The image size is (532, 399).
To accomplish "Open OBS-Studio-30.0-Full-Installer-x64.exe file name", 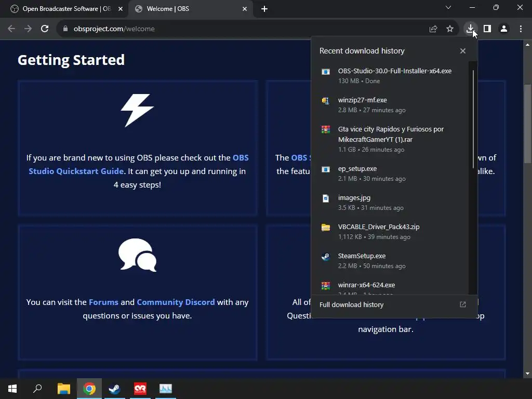I will [x=395, y=71].
